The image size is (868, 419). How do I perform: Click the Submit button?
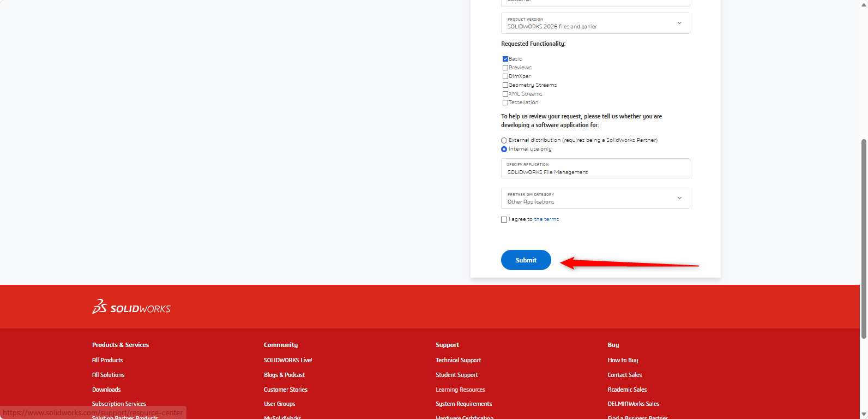coord(526,260)
